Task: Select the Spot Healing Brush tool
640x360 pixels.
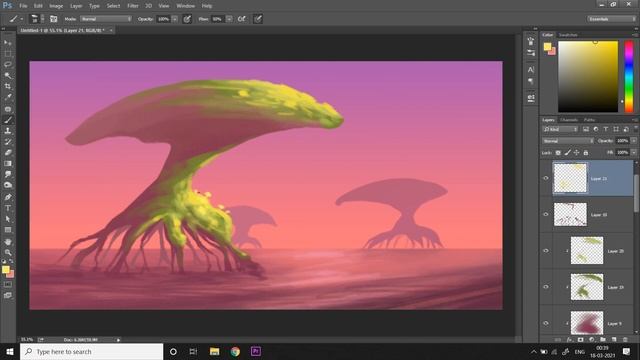Action: coord(8,109)
